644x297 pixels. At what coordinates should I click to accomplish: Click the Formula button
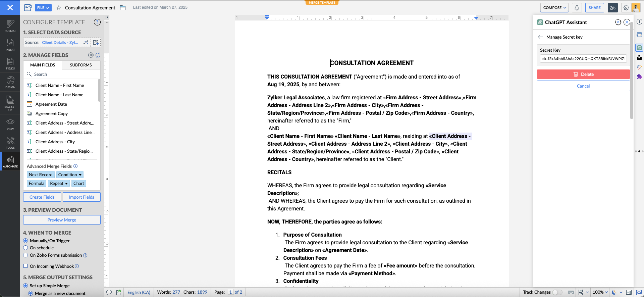coord(37,184)
